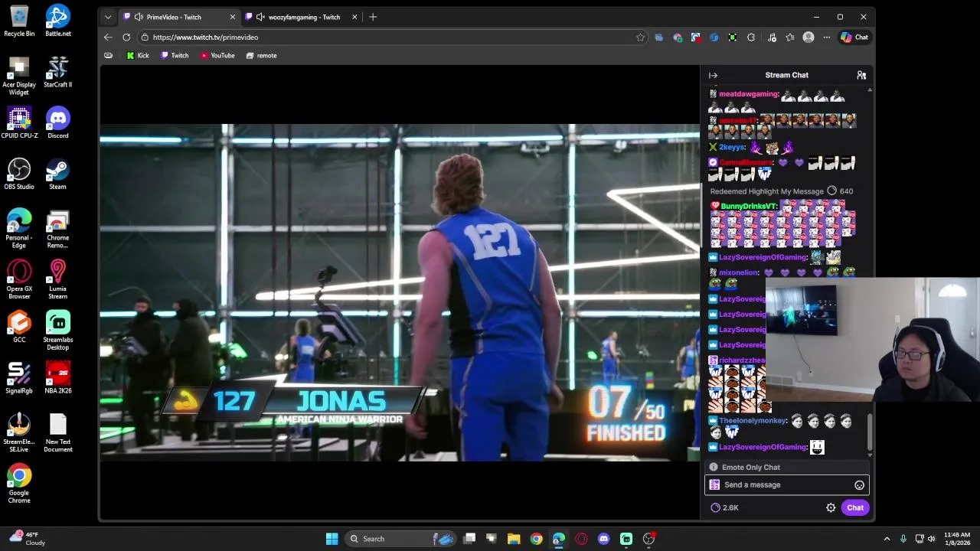Open the remote bookmarks folder
980x551 pixels.
(x=261, y=55)
